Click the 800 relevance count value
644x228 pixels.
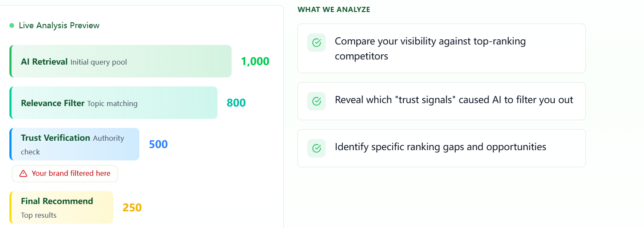[x=236, y=103]
